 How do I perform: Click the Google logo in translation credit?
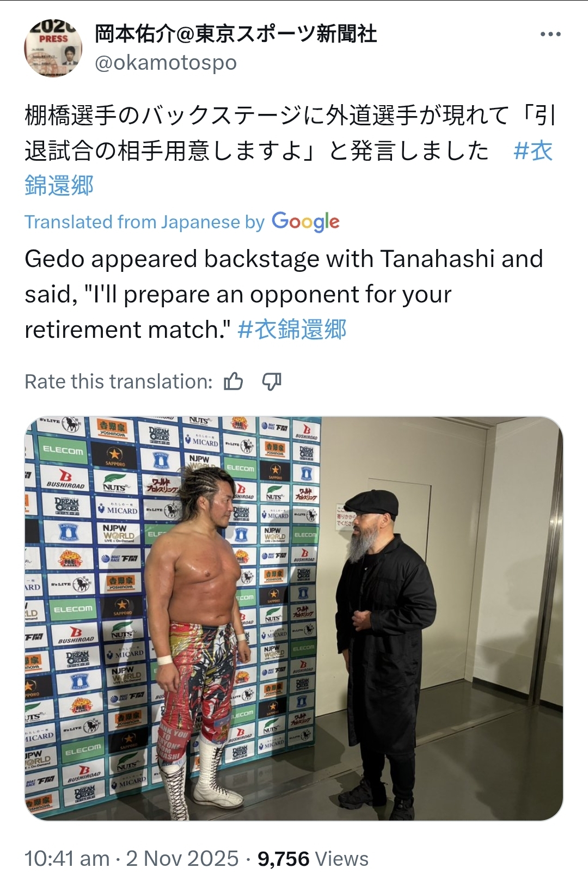coord(305,222)
